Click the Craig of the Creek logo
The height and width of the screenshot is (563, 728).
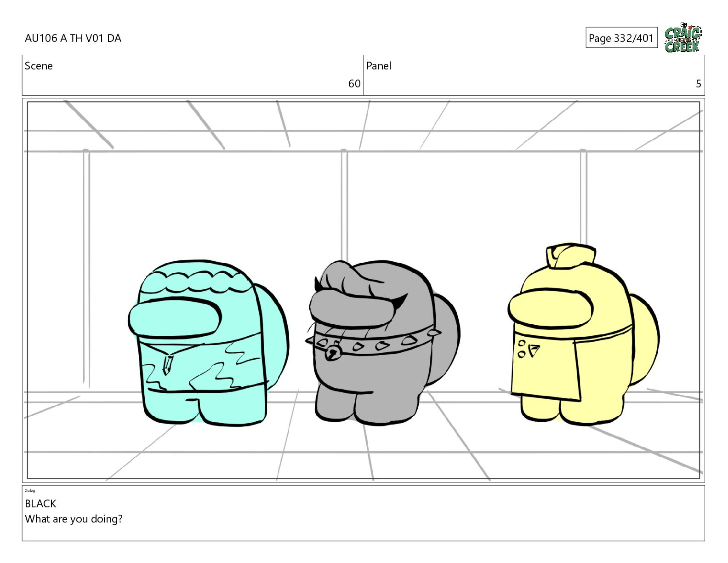(x=683, y=37)
